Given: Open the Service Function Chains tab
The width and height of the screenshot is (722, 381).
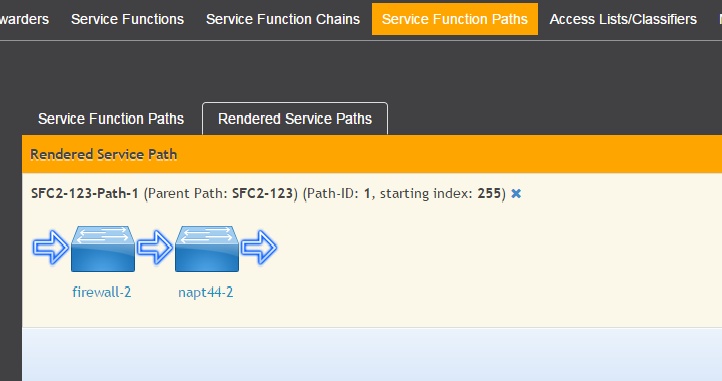Looking at the screenshot, I should [283, 19].
